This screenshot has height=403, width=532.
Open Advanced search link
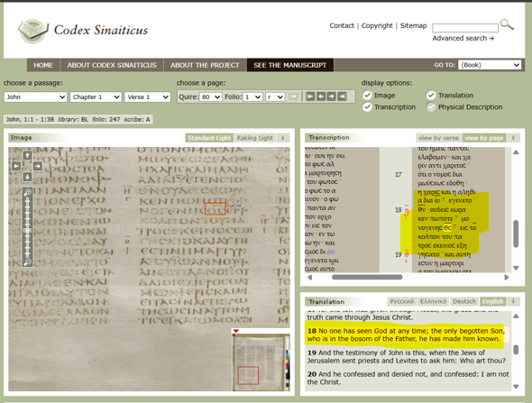pos(463,39)
